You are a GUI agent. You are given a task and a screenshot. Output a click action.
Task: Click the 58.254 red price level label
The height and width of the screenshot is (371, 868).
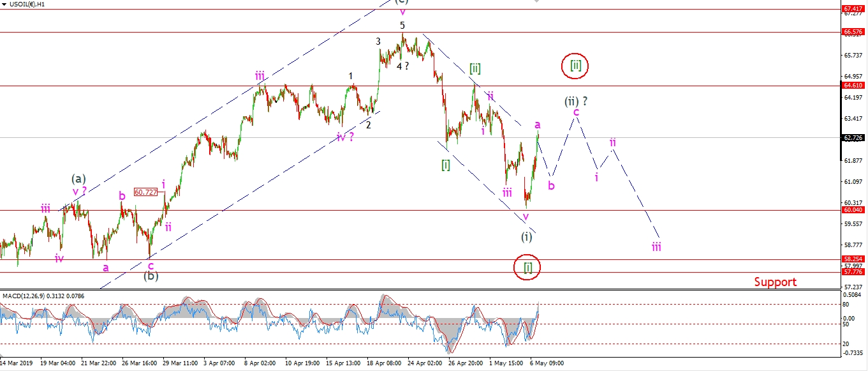point(853,260)
